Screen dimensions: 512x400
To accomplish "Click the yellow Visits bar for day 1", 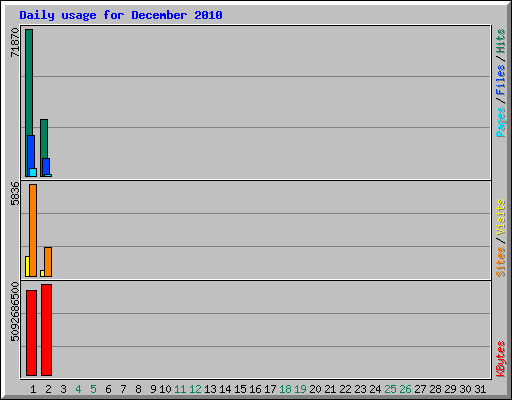I will point(27,266).
